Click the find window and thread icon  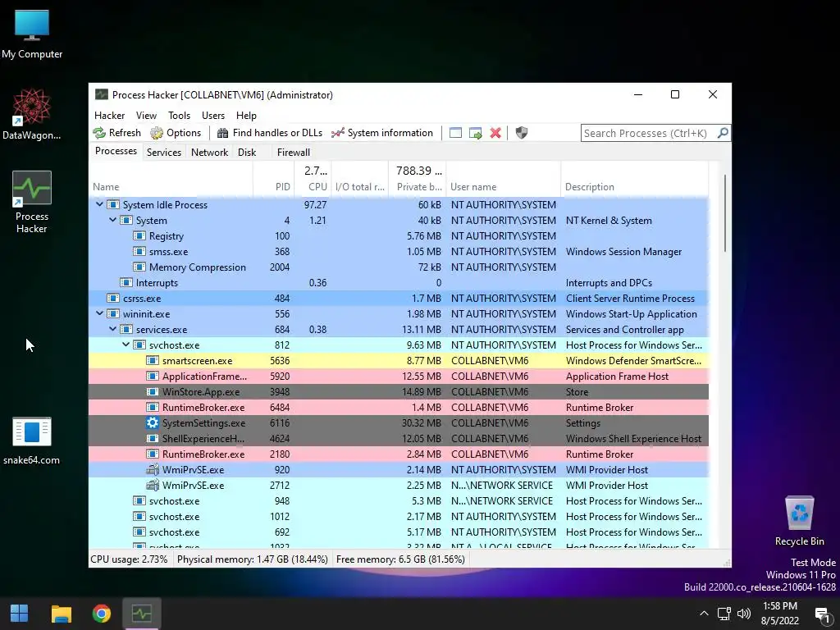475,133
